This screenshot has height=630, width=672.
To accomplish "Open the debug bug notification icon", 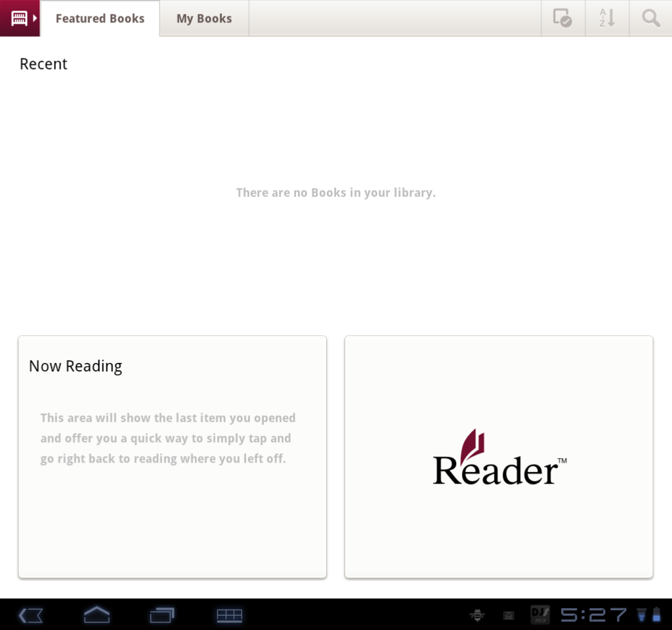I will pyautogui.click(x=477, y=615).
